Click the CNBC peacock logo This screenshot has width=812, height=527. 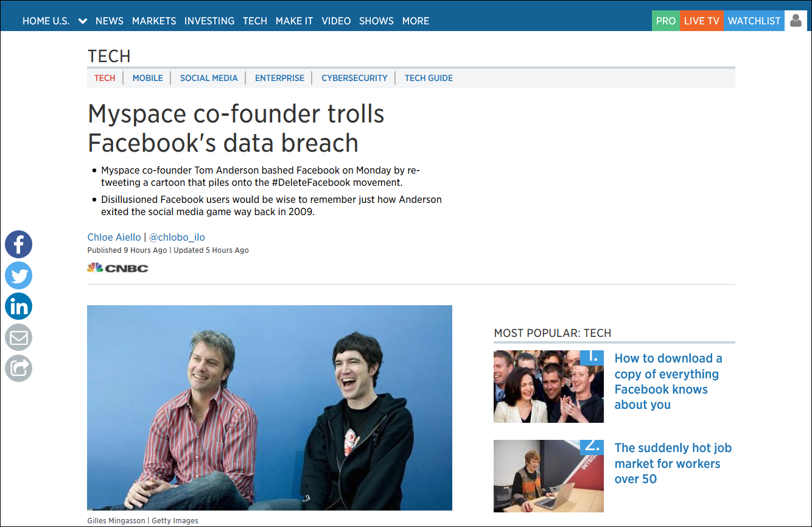[117, 267]
